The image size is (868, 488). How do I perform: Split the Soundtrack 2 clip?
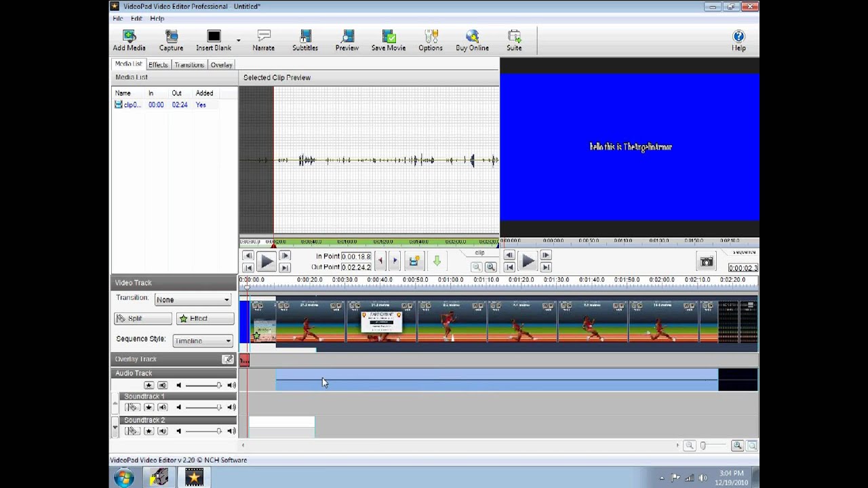[132, 431]
